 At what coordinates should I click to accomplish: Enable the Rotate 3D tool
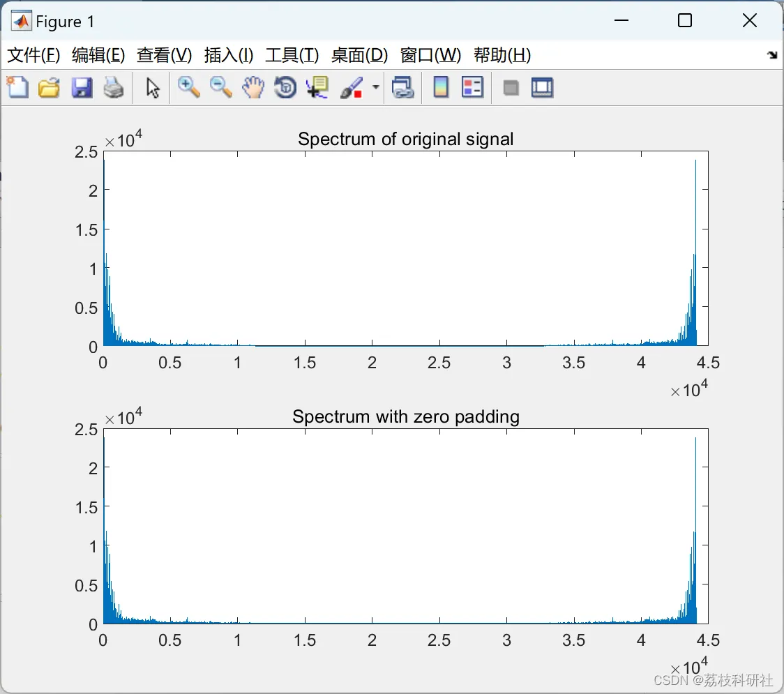point(285,87)
